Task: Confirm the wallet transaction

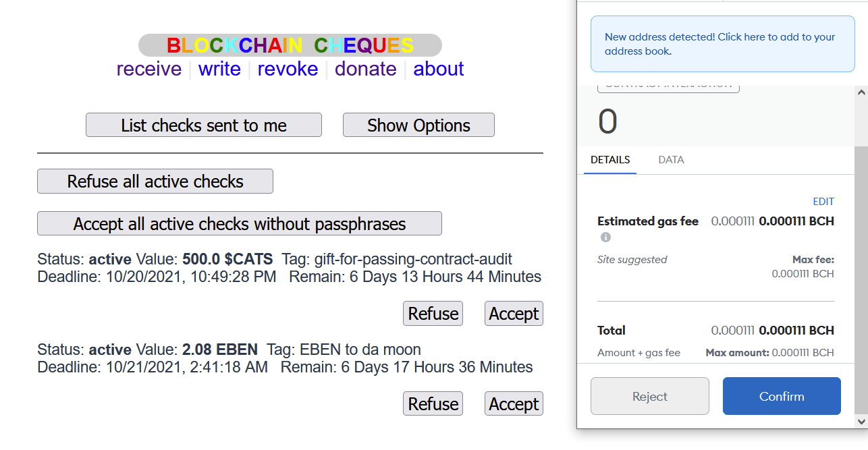Action: pyautogui.click(x=782, y=396)
